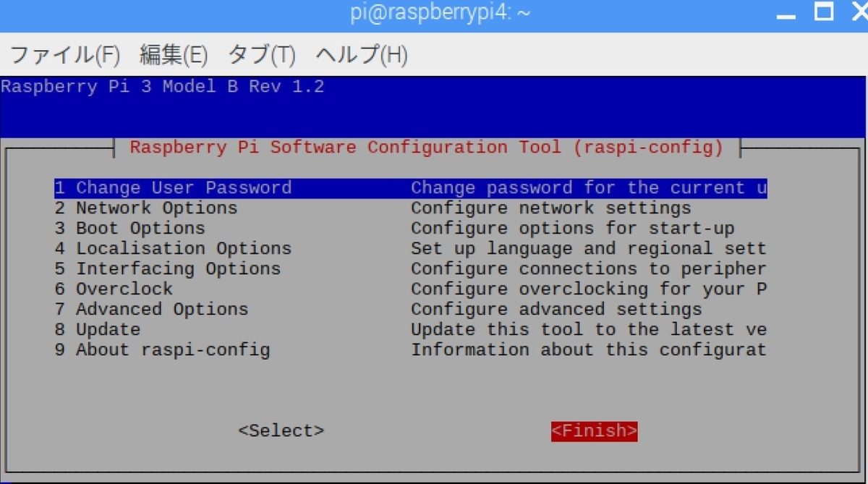Open the ヘルプ(H) menu
Screen dimensions: 868x484
pyautogui.click(x=362, y=54)
